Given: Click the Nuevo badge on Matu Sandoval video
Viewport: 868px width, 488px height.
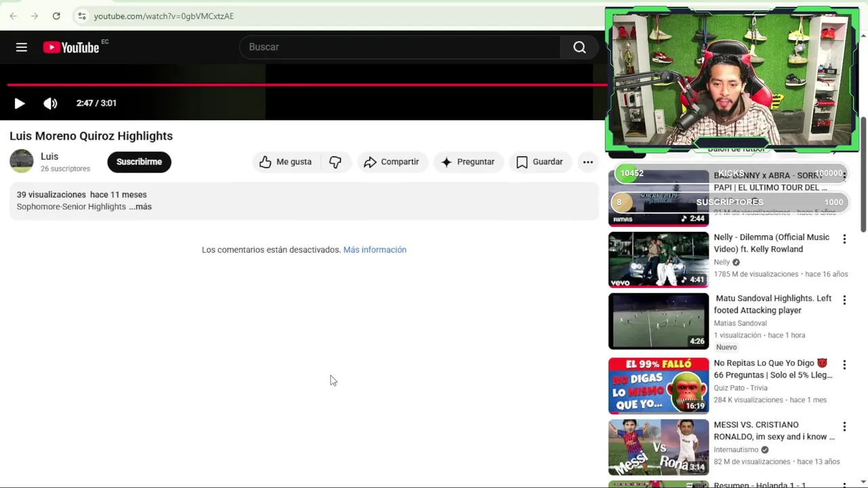Looking at the screenshot, I should pyautogui.click(x=726, y=347).
